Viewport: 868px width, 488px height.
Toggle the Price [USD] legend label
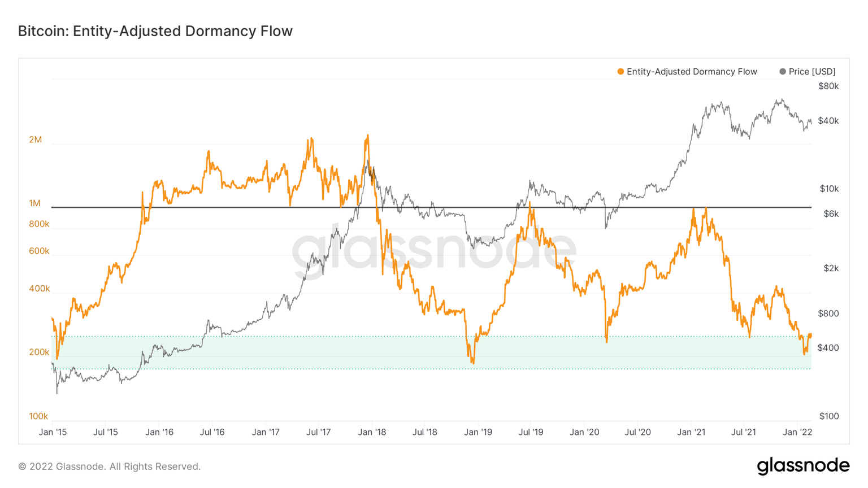coord(812,72)
